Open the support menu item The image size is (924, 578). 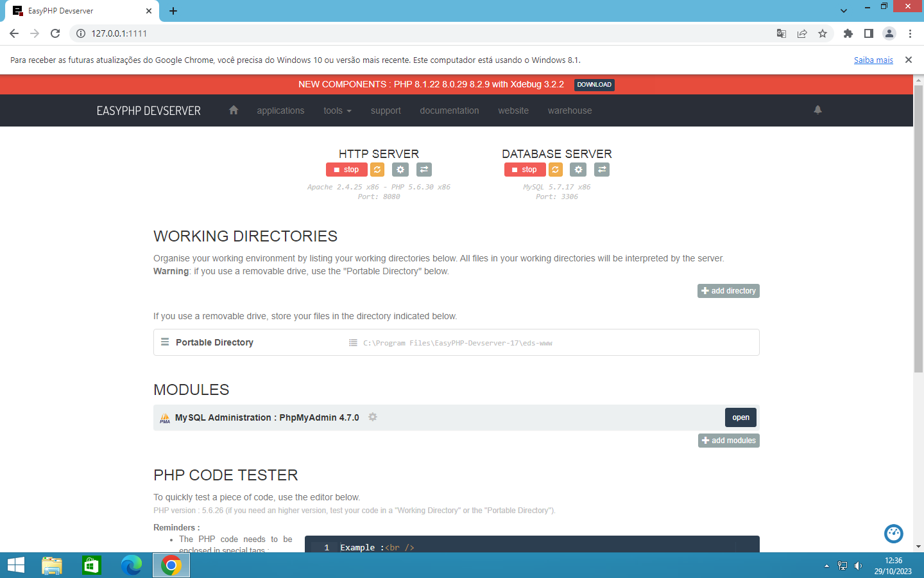click(x=386, y=110)
